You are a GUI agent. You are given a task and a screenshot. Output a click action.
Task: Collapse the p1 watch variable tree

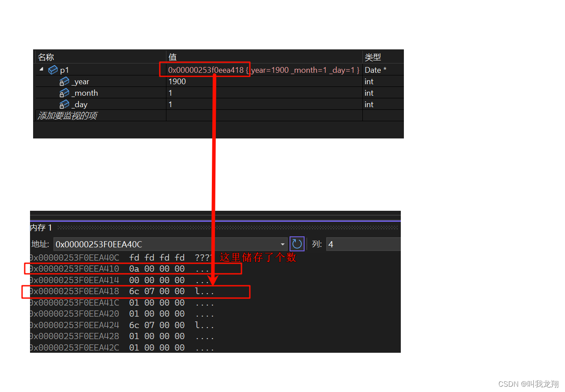point(41,69)
